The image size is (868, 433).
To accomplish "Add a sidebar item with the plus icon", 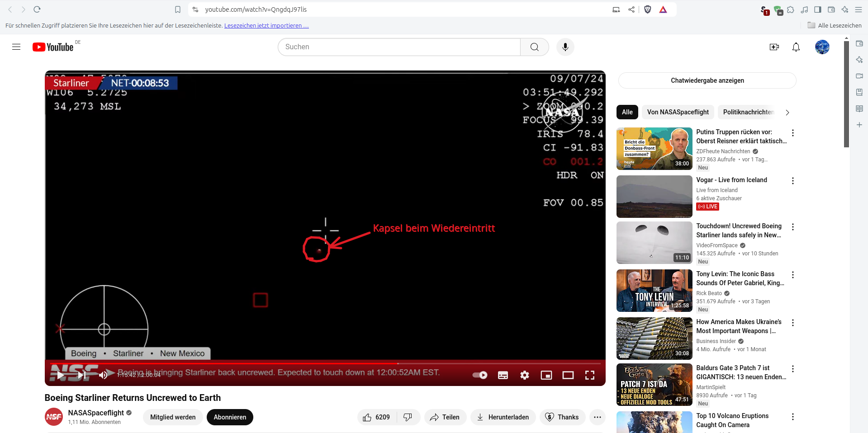I will pyautogui.click(x=859, y=125).
